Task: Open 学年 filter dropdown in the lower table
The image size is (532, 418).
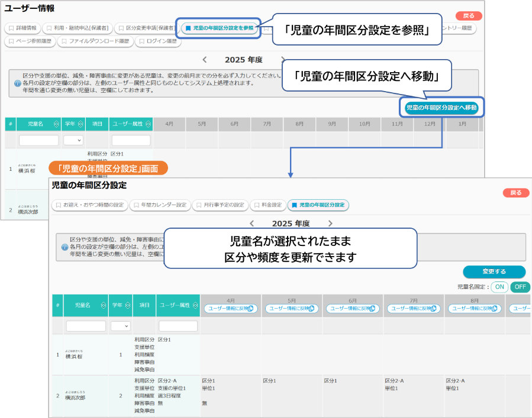Action: 120,326
